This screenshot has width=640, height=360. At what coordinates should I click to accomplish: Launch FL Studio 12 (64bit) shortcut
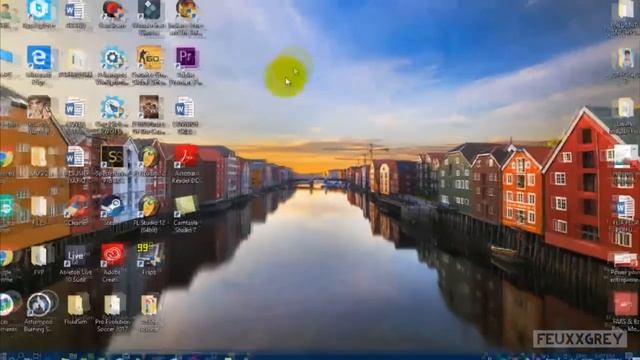(149, 207)
